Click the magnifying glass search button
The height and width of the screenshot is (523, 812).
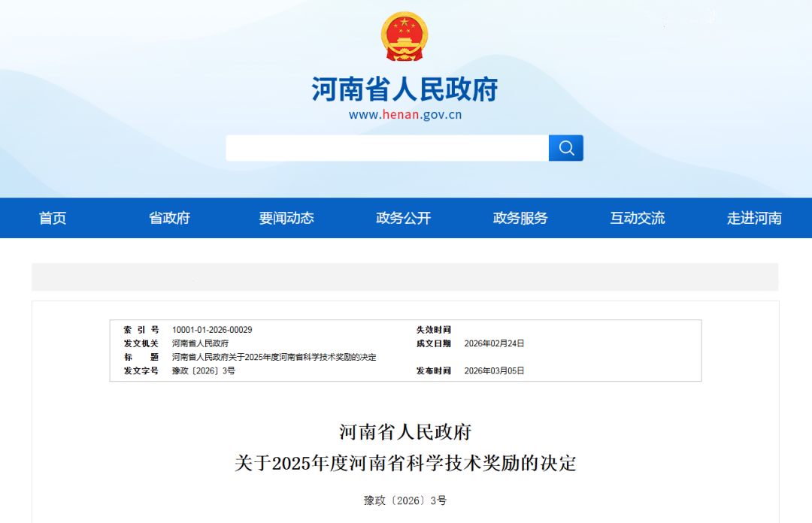(x=565, y=148)
